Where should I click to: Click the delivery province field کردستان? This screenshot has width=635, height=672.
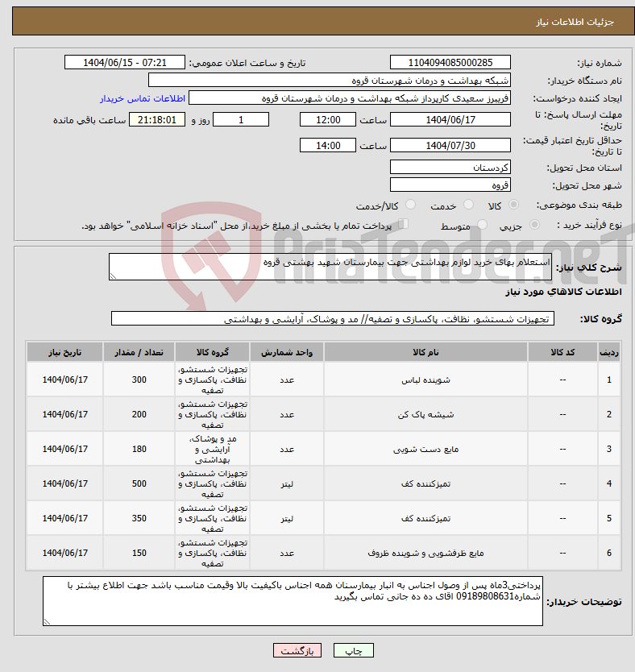point(450,167)
